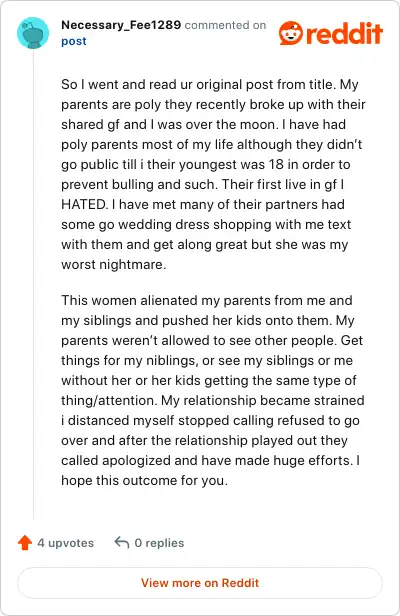The image size is (400, 616).
Task: Click the curved reply arrow icon
Action: click(122, 543)
